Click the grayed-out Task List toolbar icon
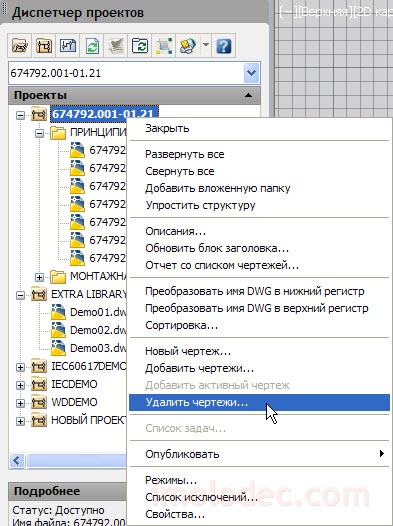Viewport: 393px width, 526px height. click(116, 45)
